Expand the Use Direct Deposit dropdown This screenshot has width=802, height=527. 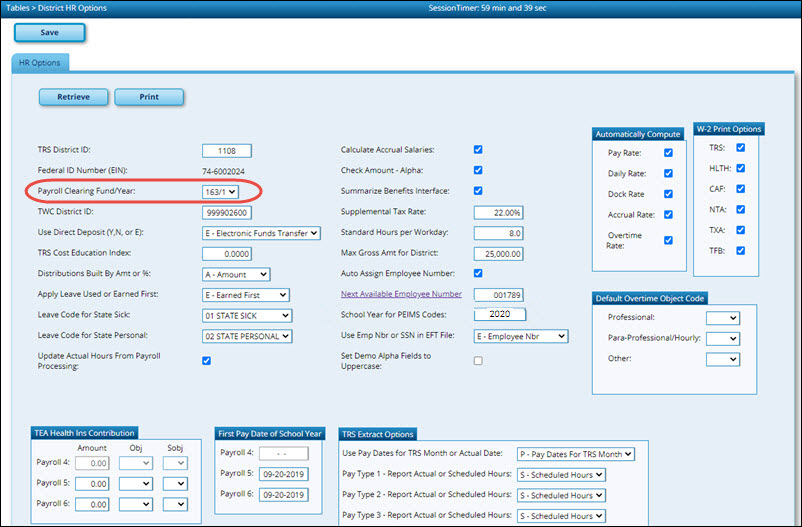pyautogui.click(x=261, y=233)
